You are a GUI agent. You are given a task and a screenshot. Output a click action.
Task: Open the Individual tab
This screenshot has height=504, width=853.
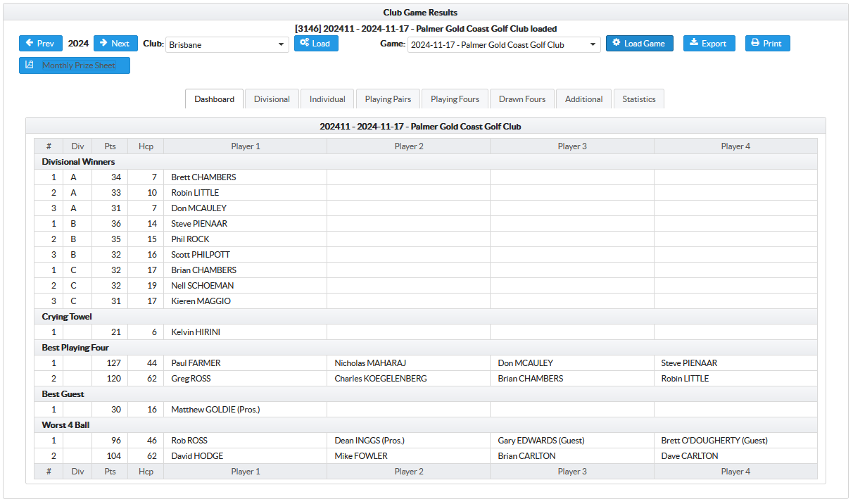(x=327, y=99)
